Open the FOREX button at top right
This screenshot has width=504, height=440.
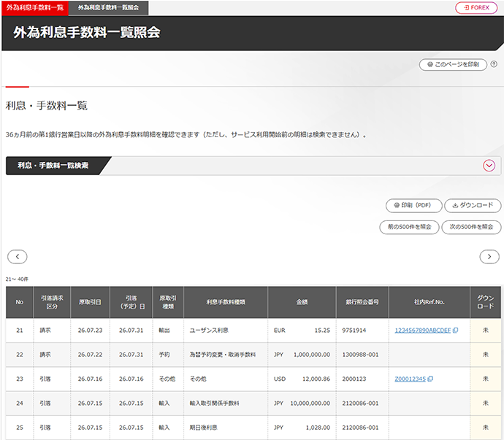(476, 7)
